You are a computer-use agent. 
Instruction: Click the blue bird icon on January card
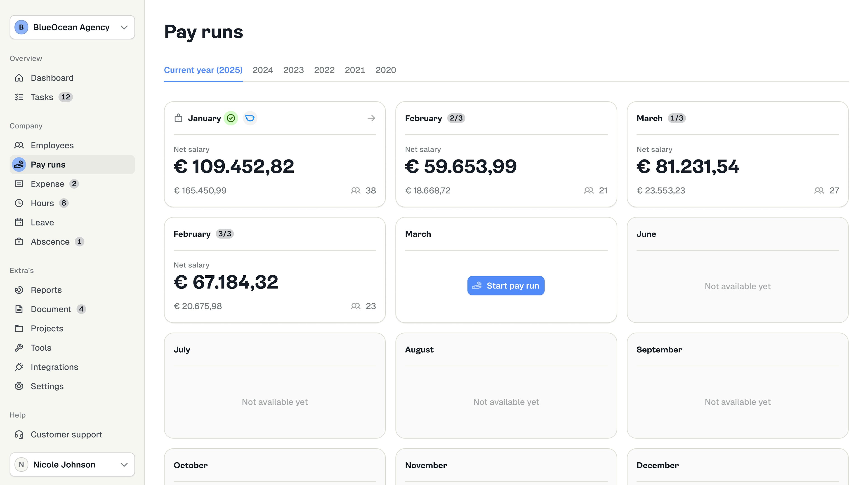click(250, 118)
